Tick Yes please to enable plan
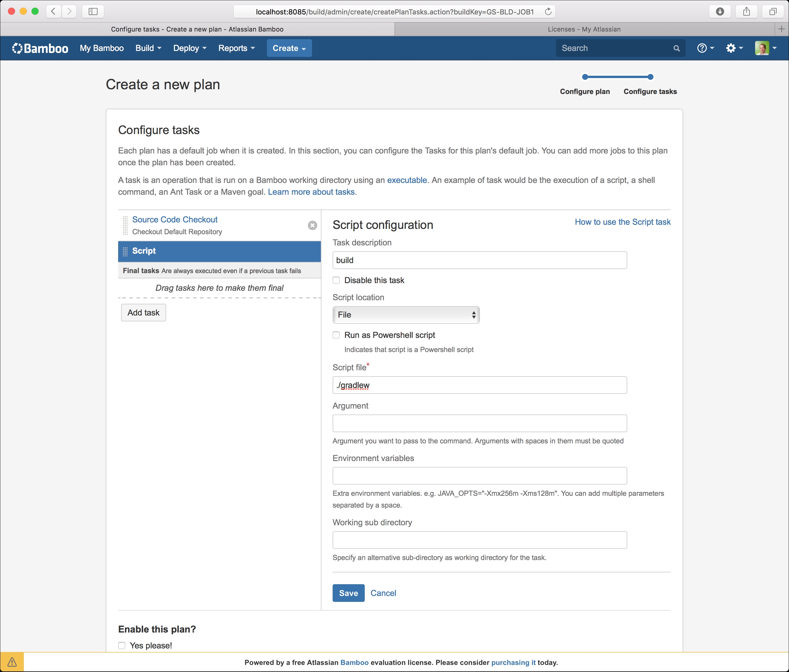 coord(122,645)
